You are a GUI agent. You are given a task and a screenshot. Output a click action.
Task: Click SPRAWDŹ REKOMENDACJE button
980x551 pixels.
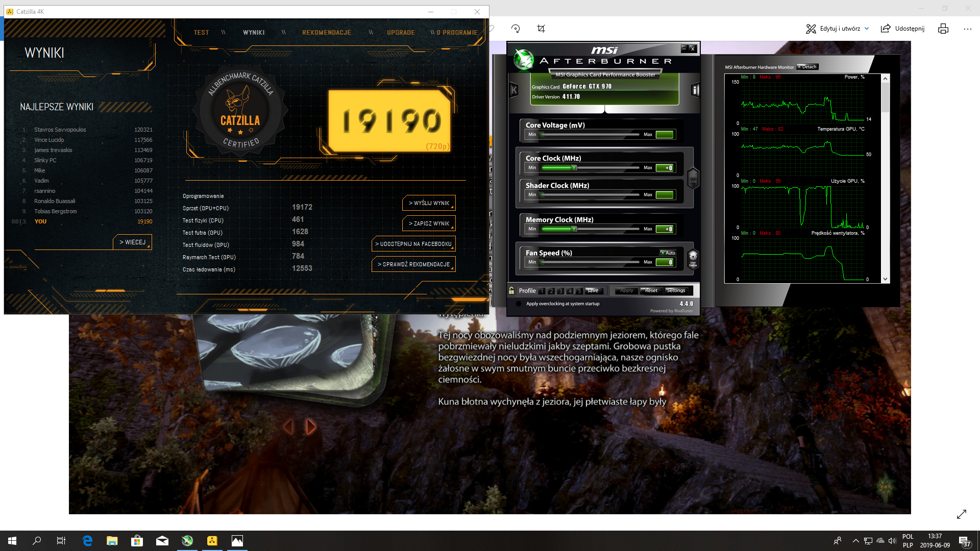point(413,264)
